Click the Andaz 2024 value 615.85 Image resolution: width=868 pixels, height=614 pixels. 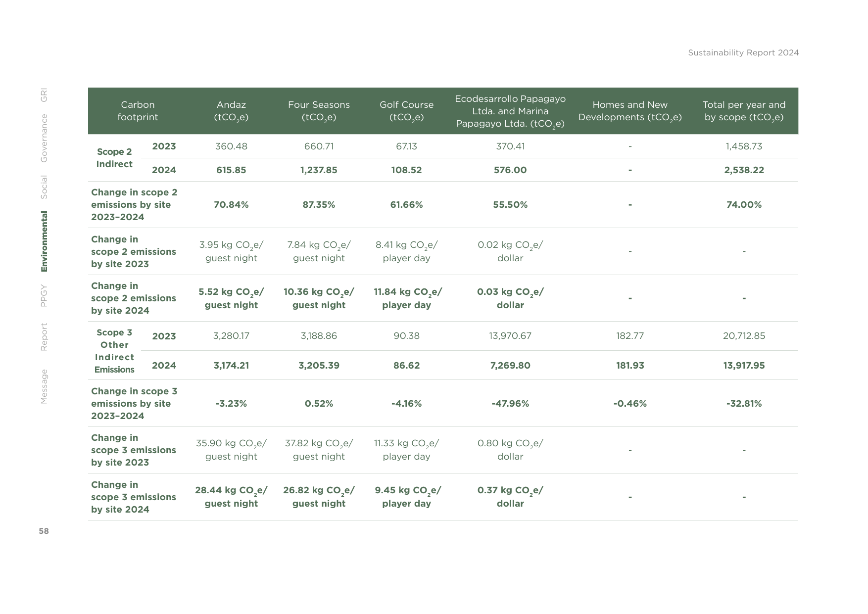231,170
